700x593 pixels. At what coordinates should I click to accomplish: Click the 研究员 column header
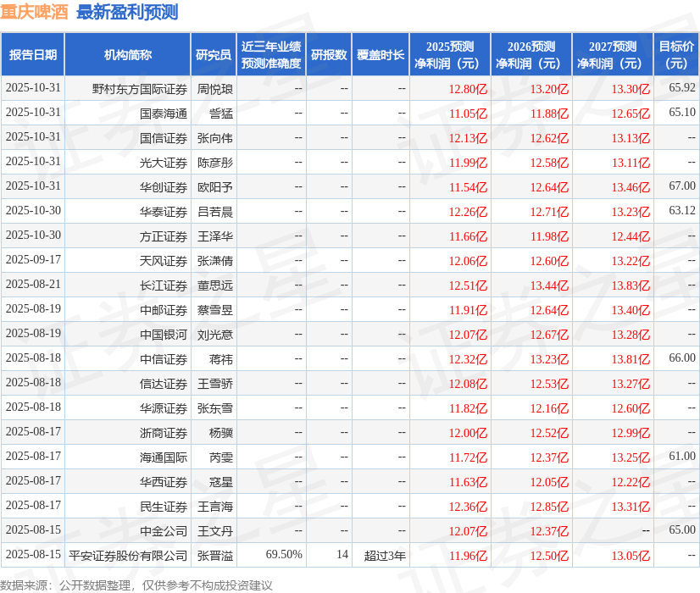pos(214,53)
